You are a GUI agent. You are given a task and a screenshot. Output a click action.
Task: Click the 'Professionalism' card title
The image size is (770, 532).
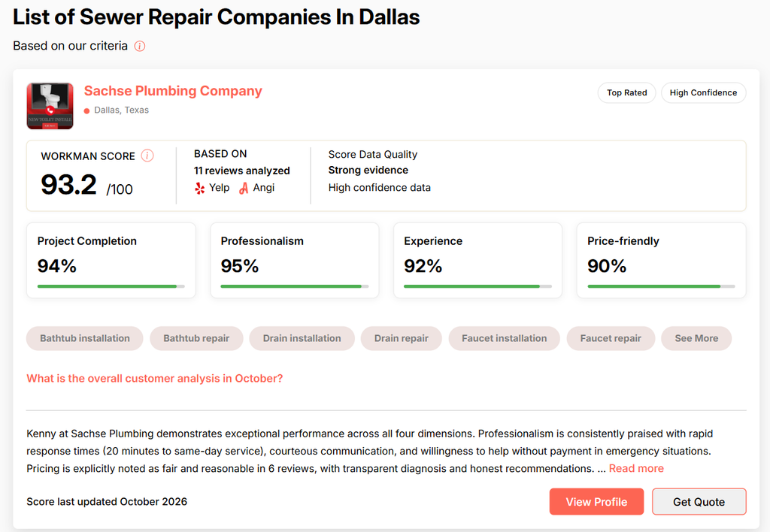[262, 241]
